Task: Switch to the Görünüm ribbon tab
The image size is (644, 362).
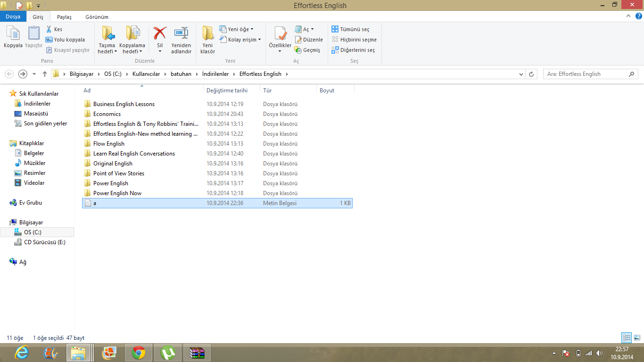Action: (x=97, y=17)
